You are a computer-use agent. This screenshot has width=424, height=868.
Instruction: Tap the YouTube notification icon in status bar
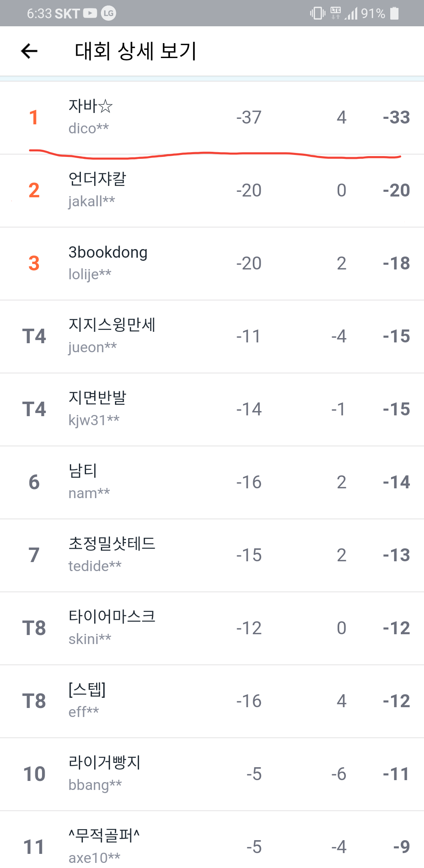tap(90, 13)
